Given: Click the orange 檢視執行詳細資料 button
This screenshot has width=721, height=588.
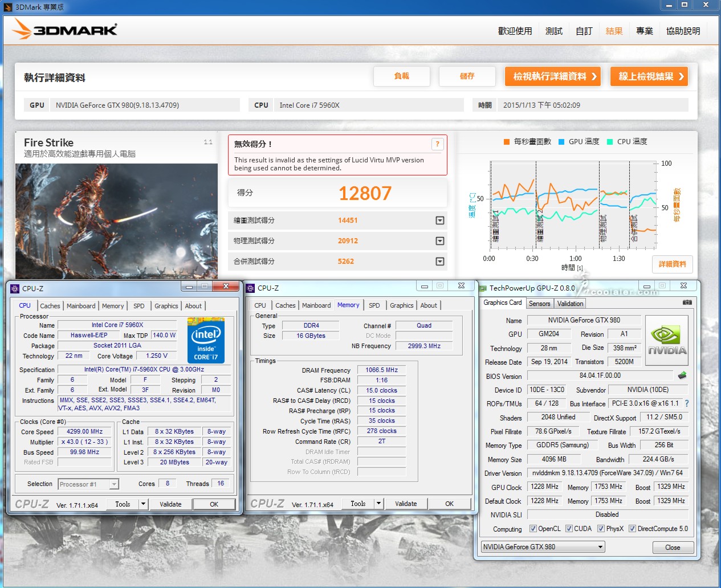Looking at the screenshot, I should click(x=553, y=76).
